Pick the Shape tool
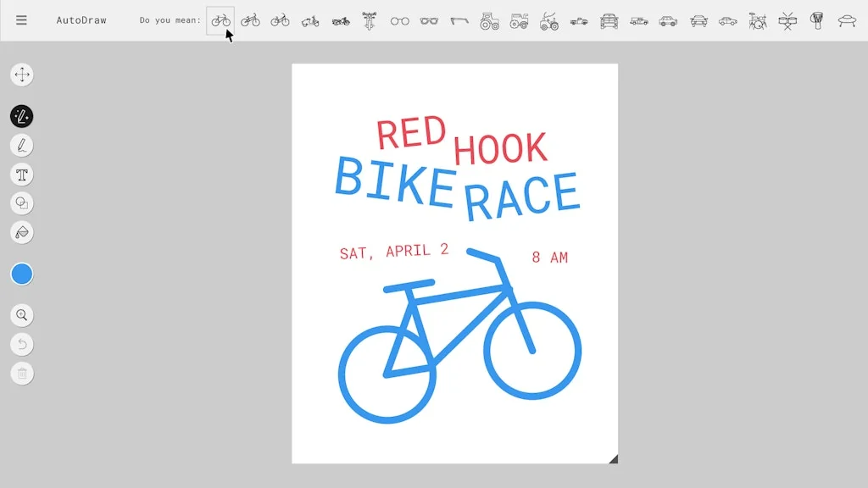This screenshot has width=868, height=488. click(x=22, y=202)
